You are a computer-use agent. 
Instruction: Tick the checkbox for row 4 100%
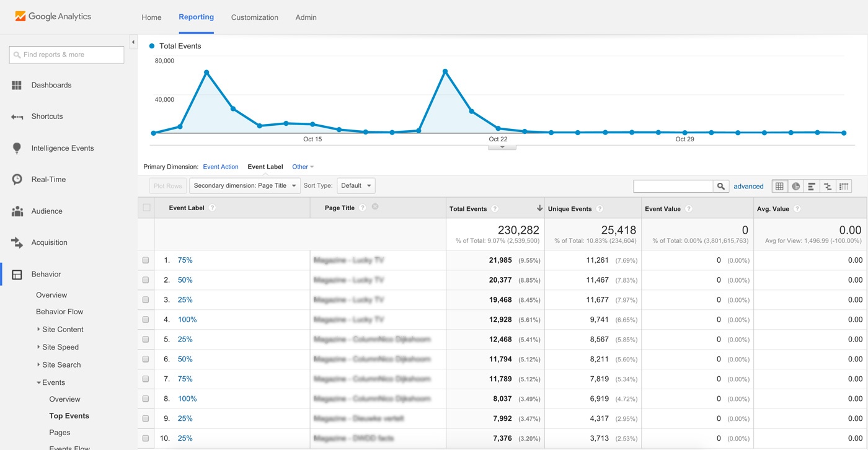pos(146,320)
